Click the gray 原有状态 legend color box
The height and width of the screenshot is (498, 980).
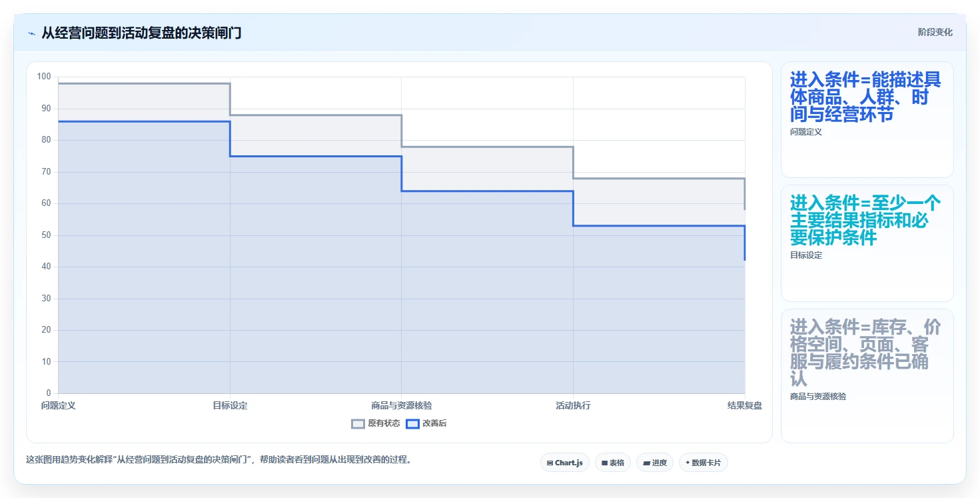[358, 423]
